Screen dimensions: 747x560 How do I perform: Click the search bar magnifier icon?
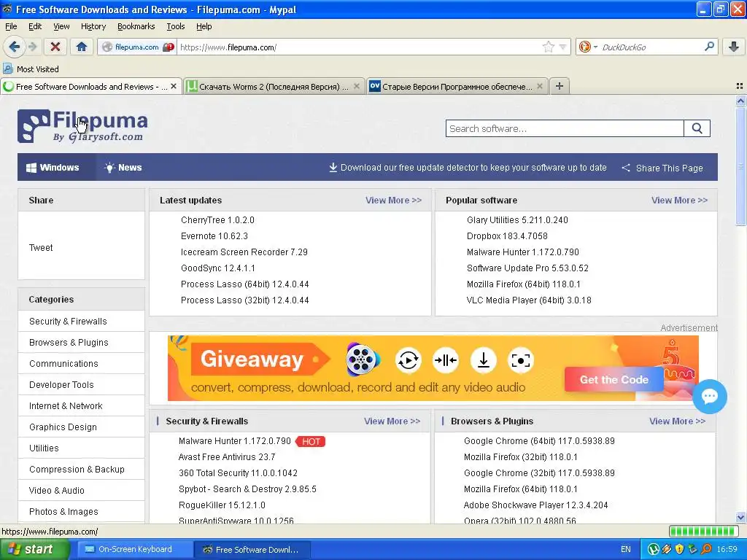709,47
